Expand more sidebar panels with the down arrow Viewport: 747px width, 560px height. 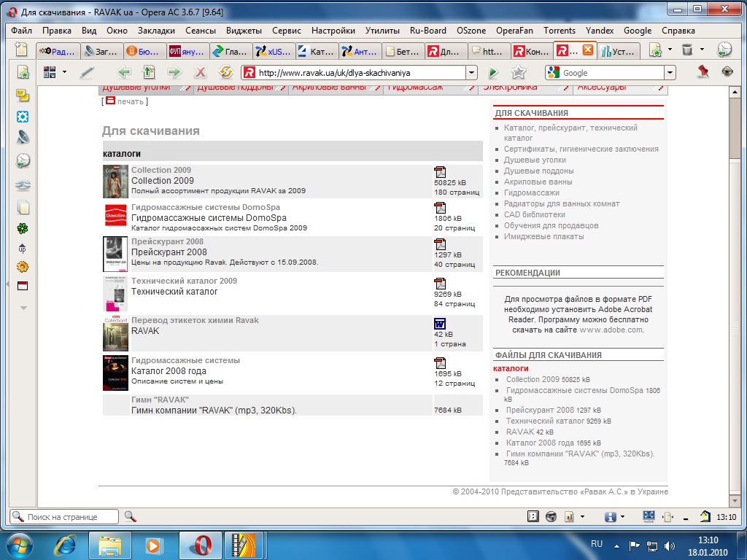23,308
